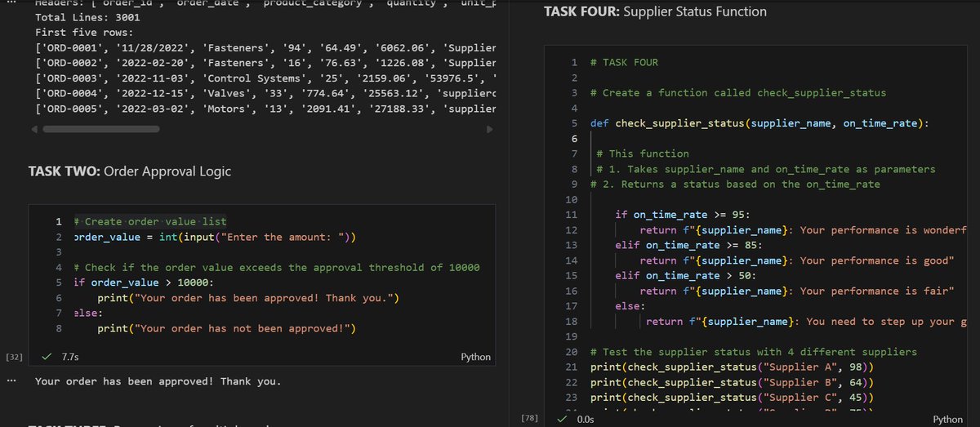The image size is (980, 427).
Task: Open Python language selector in Task Two cell
Action: tap(476, 357)
